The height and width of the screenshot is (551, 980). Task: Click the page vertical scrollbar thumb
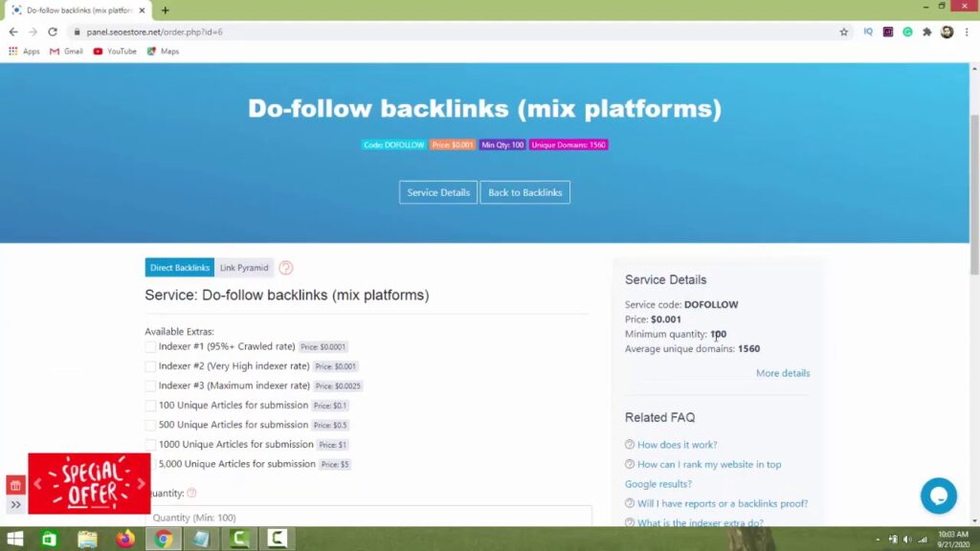click(974, 193)
